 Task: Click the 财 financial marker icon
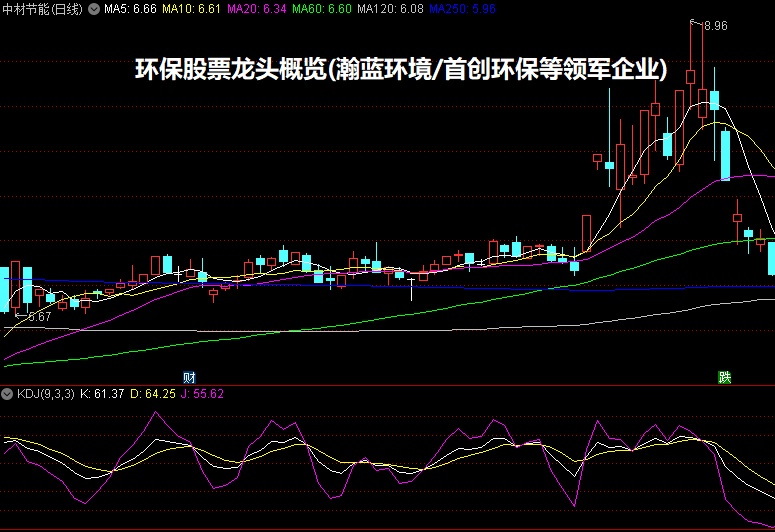click(x=189, y=378)
